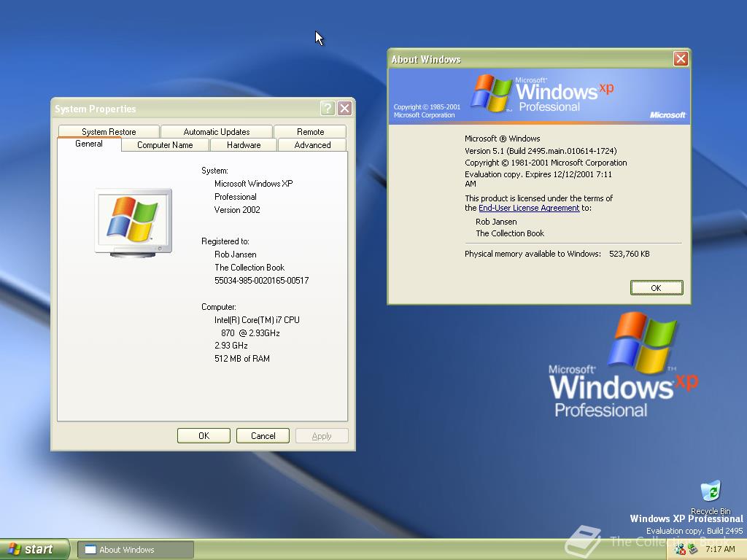This screenshot has width=747, height=560.
Task: Click the Windows monitor logo in System Properties
Action: click(x=133, y=223)
